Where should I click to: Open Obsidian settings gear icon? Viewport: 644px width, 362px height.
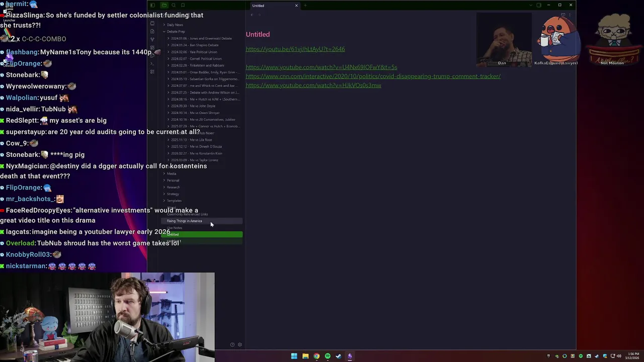[x=240, y=345]
